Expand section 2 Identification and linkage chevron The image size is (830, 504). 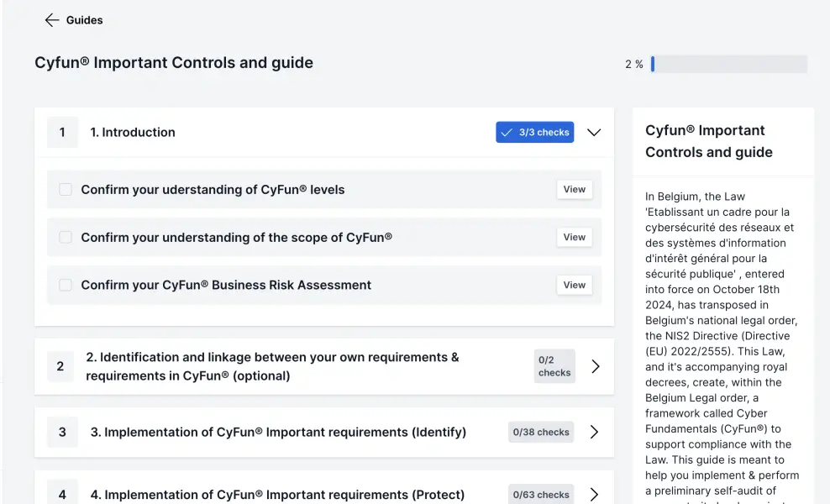point(596,366)
